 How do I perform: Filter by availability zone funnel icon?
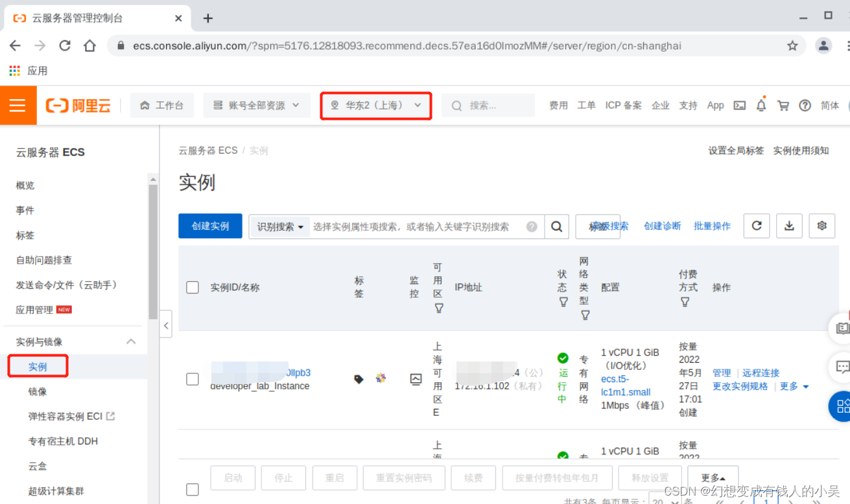pos(439,308)
